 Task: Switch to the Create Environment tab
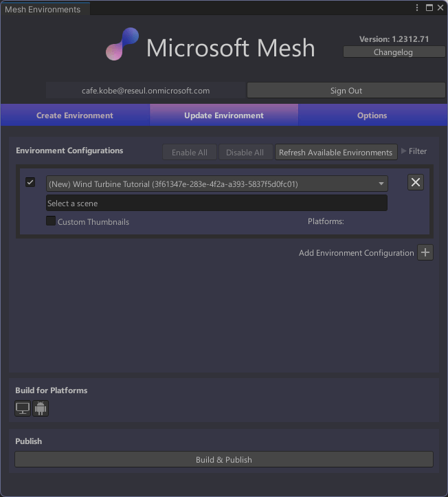(75, 115)
